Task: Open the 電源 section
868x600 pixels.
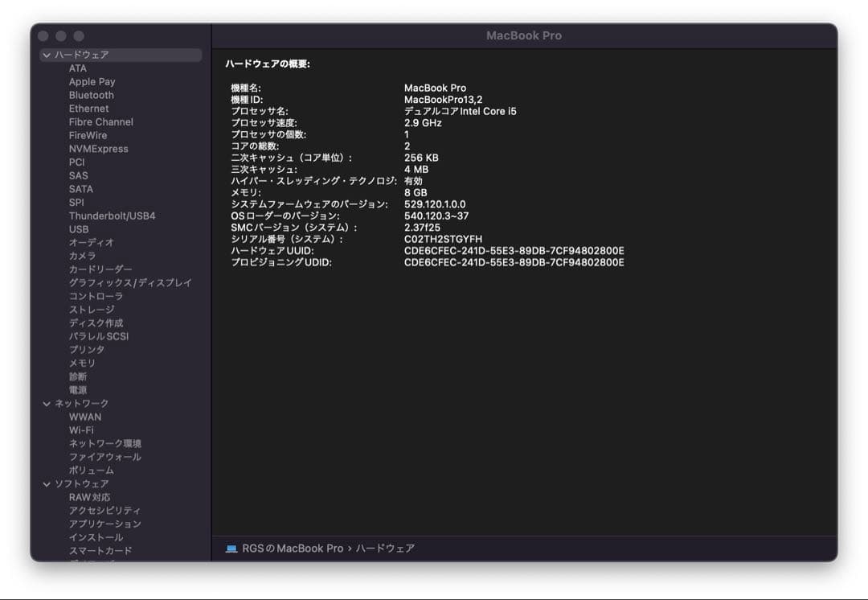Action: point(77,389)
